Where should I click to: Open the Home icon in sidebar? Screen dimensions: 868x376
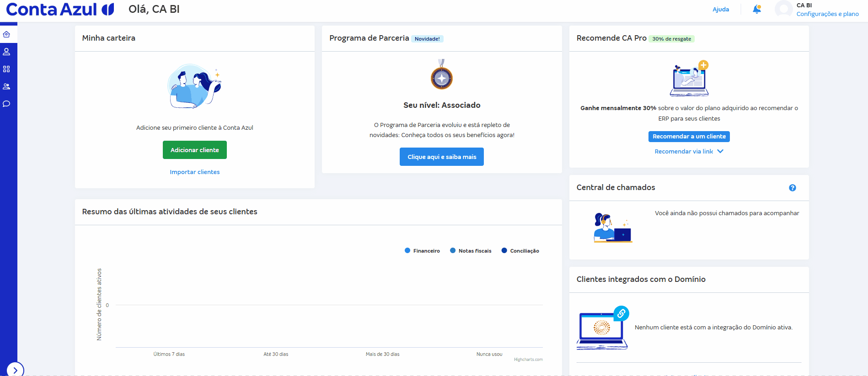pyautogui.click(x=6, y=34)
